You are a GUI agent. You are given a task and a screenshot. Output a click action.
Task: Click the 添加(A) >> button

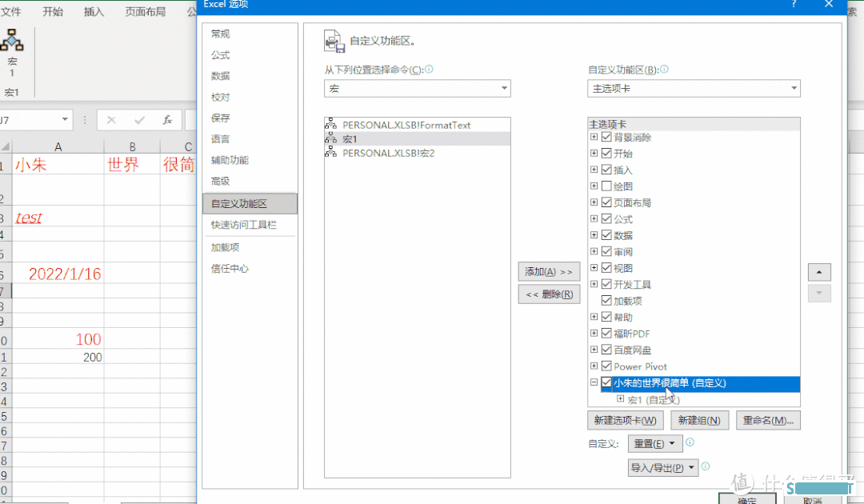549,271
